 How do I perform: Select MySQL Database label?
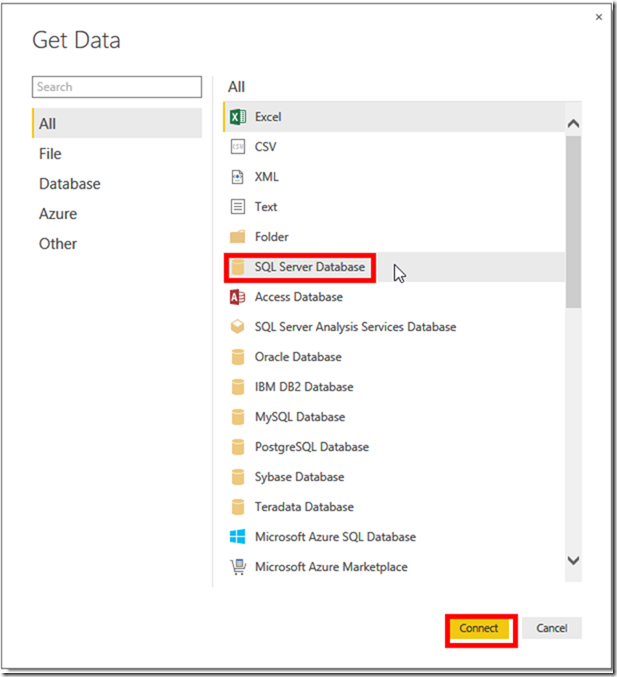[300, 417]
